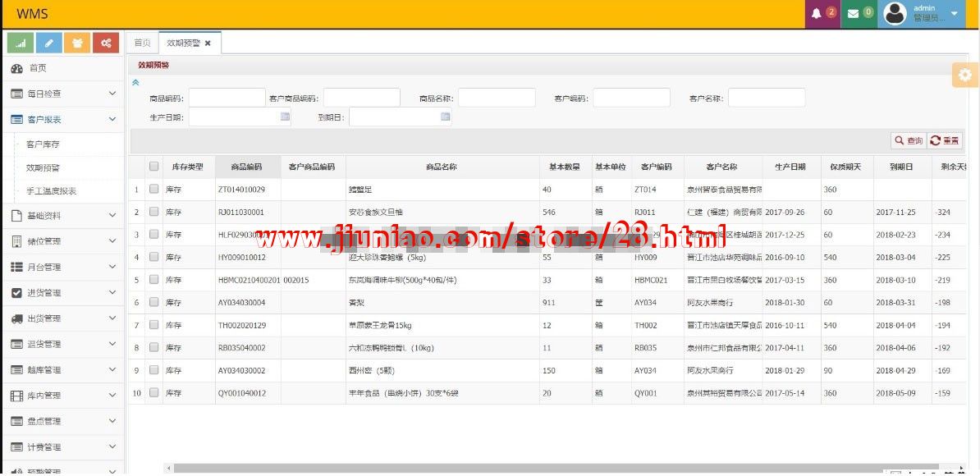Open calendar picker for 生产日期 field
Screen dimensions: 980x476
coord(285,117)
